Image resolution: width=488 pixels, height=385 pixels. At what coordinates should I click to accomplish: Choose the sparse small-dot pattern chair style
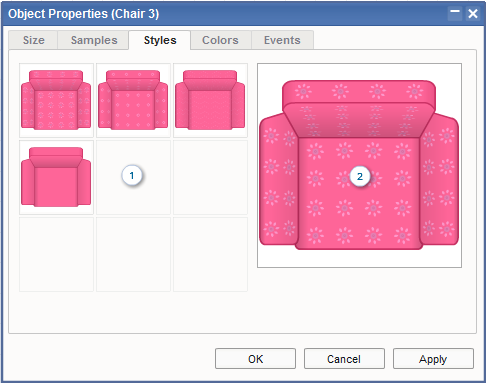click(x=133, y=100)
